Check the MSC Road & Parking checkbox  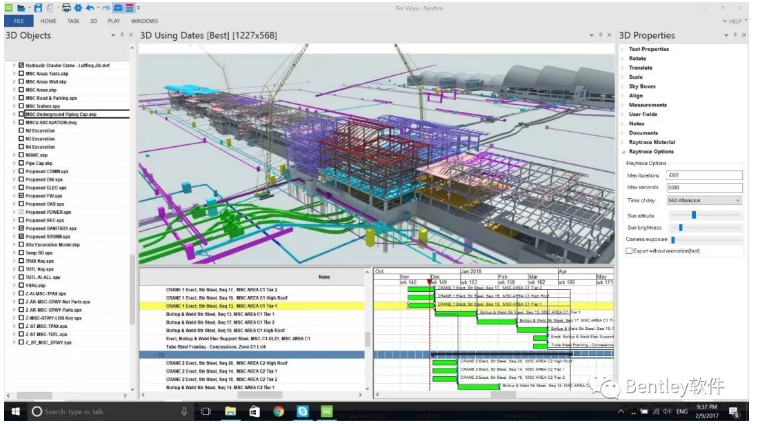pos(21,98)
